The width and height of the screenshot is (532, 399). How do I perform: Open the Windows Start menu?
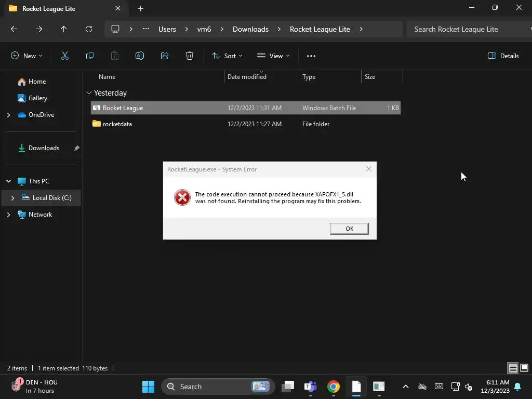point(148,387)
